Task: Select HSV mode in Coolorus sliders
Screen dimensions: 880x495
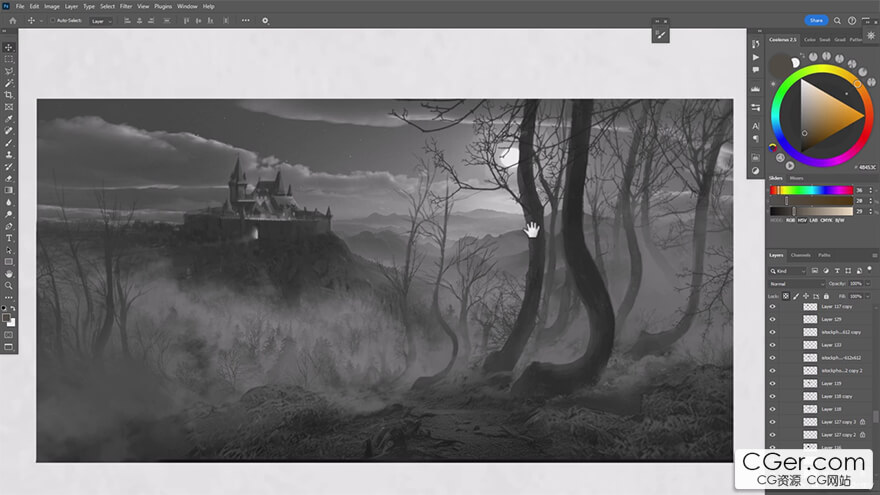Action: [803, 221]
